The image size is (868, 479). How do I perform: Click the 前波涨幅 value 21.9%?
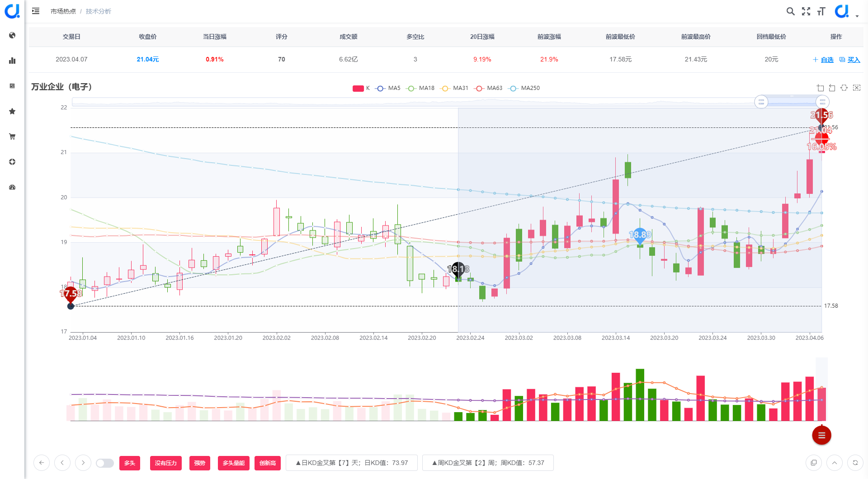[x=549, y=59]
